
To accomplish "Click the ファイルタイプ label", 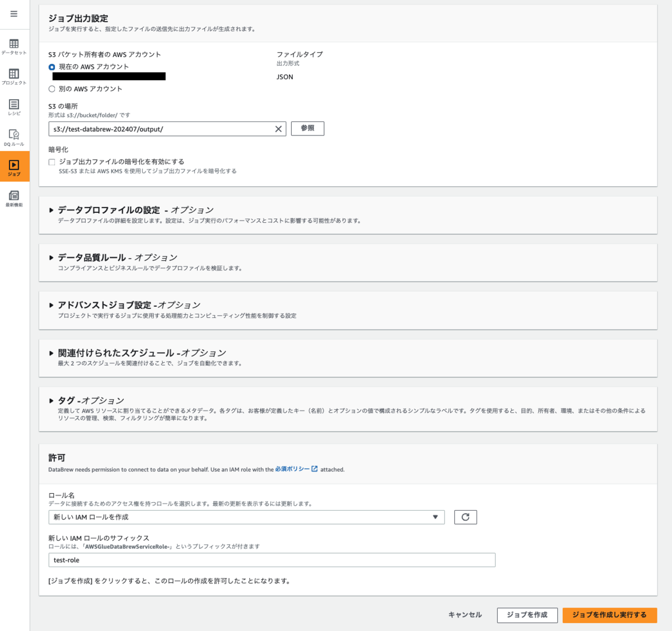I will [300, 54].
